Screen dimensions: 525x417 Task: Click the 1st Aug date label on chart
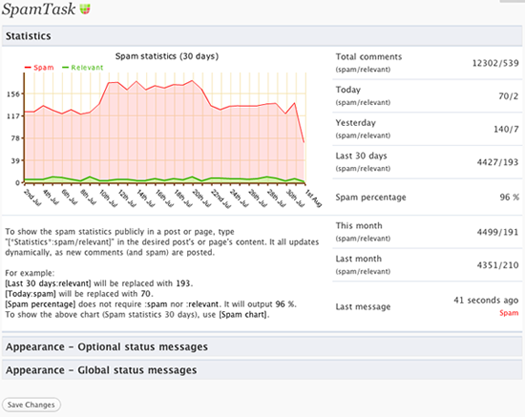pos(314,198)
